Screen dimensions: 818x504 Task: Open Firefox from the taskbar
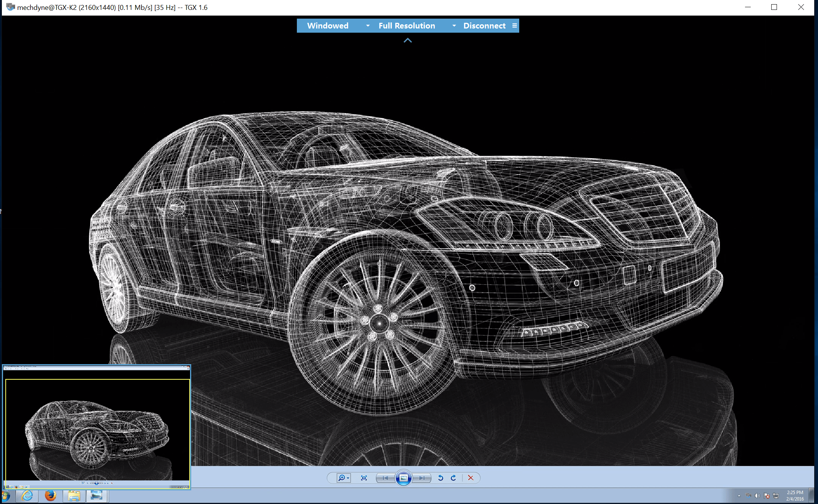[x=50, y=496]
